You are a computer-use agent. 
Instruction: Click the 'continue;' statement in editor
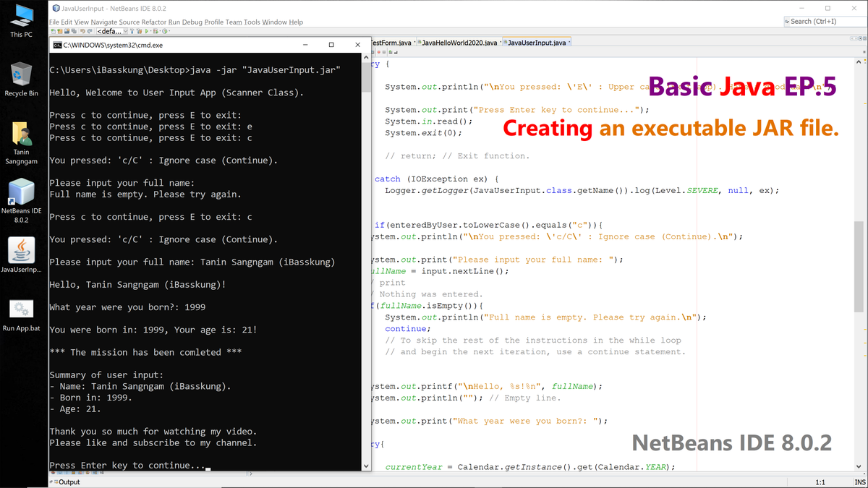coord(408,329)
